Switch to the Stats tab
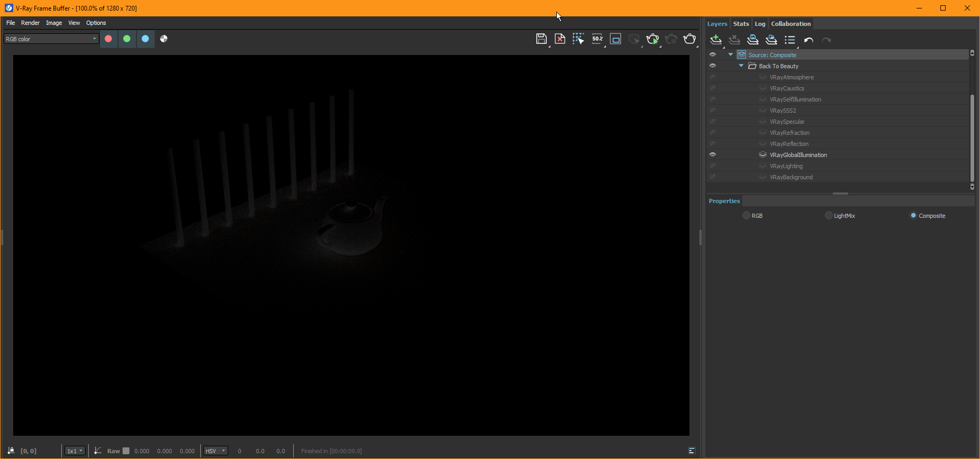980x459 pixels. (741, 23)
